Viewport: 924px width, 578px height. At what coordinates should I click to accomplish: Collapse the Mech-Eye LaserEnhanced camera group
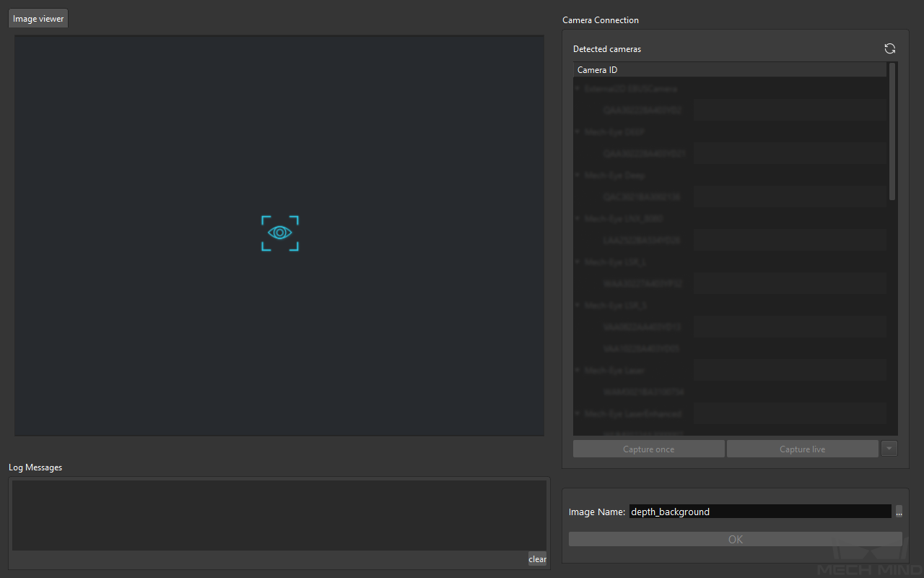tap(577, 413)
